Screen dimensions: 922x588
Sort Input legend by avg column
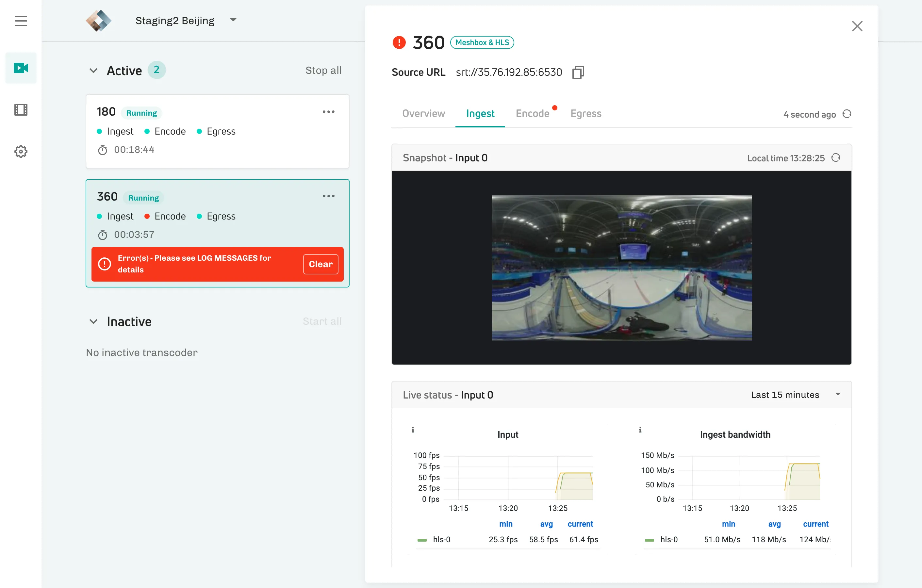click(x=546, y=524)
